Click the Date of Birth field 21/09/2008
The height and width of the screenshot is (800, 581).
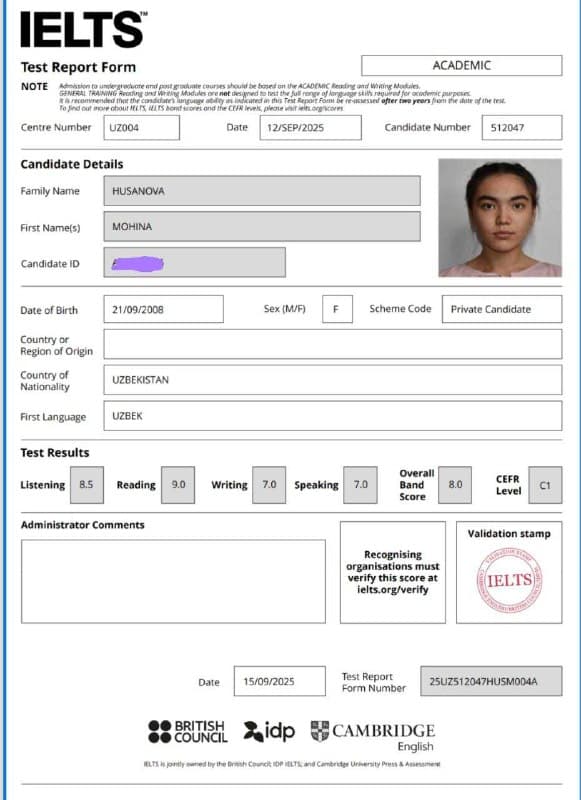pyautogui.click(x=163, y=309)
